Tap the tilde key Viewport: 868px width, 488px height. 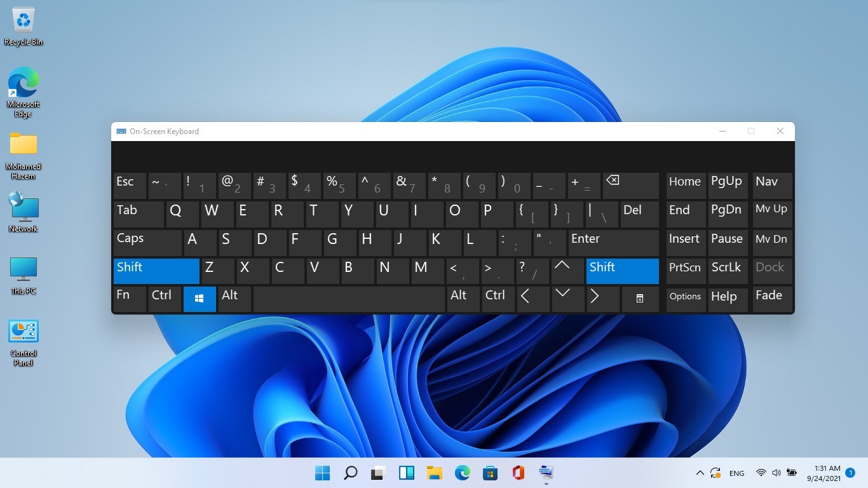coord(165,186)
